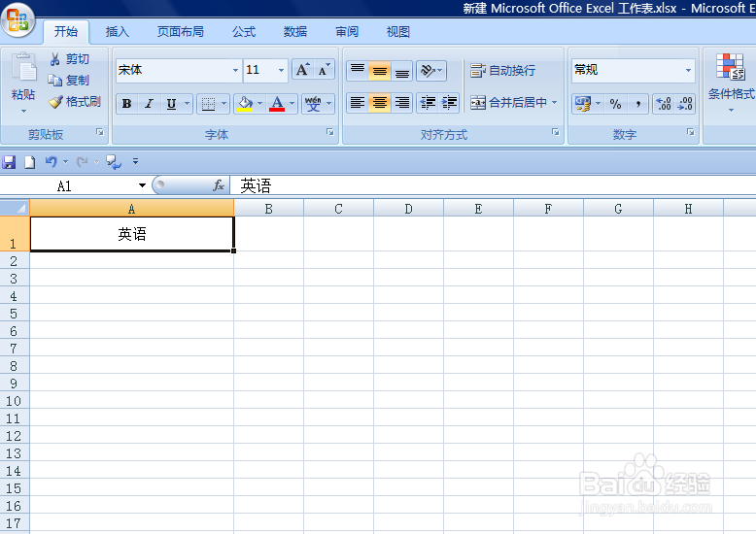
Task: Select column B header
Action: [x=268, y=209]
